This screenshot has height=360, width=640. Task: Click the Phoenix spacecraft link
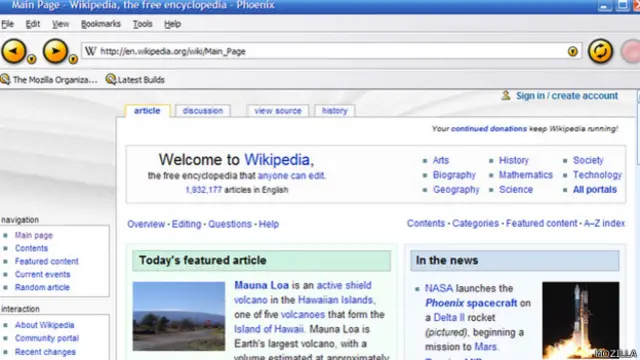click(471, 303)
